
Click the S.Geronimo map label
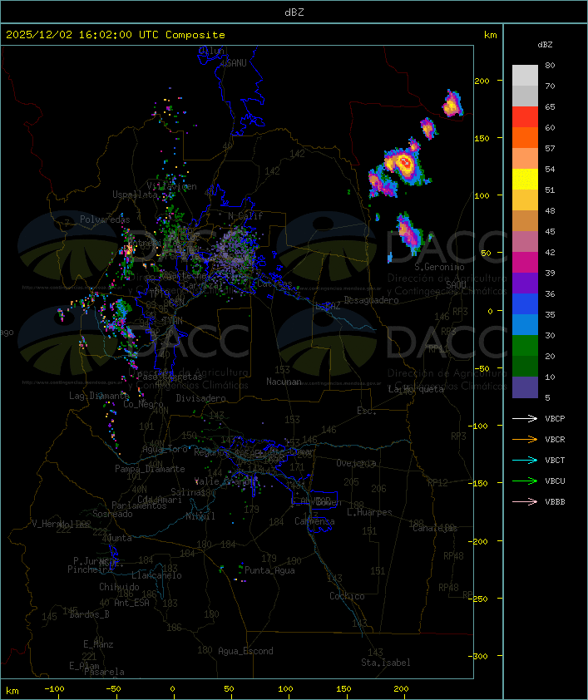[439, 267]
